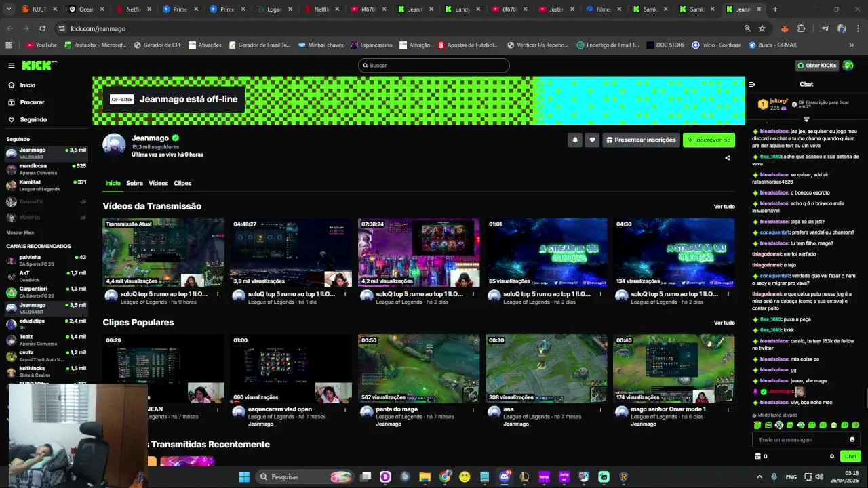Image resolution: width=868 pixels, height=488 pixels.
Task: Open paivinha recommended channel
Action: click(x=46, y=260)
